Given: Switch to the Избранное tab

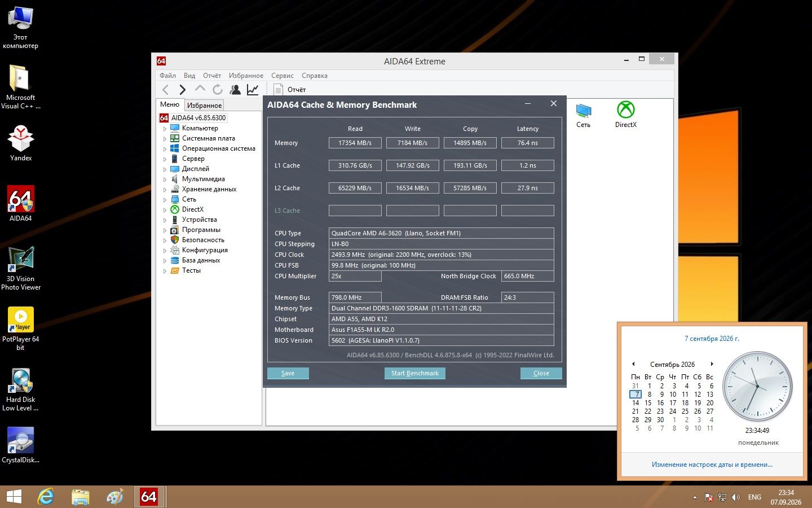Looking at the screenshot, I should 204,106.
